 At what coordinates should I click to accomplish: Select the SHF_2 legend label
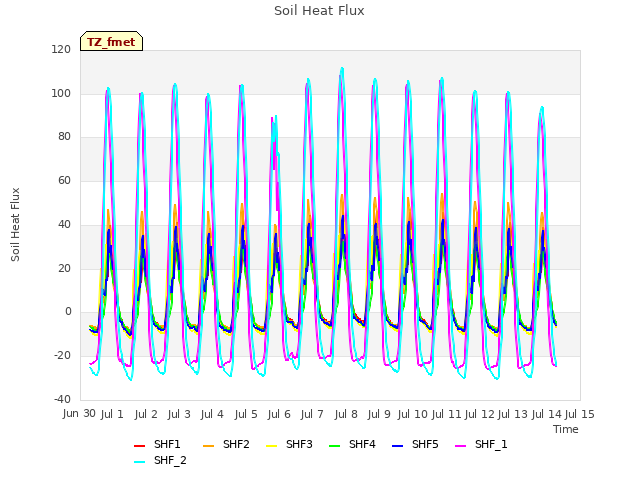point(170,460)
